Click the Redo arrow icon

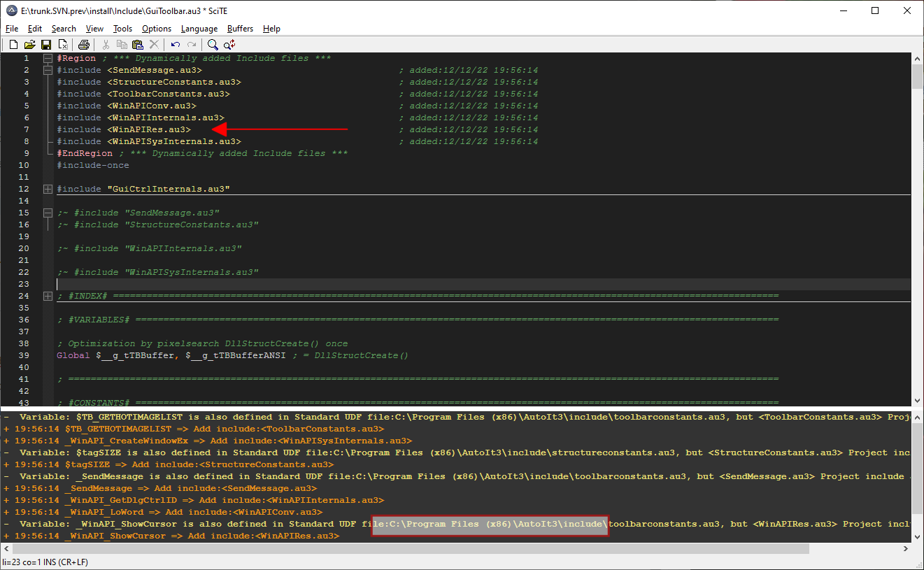192,45
